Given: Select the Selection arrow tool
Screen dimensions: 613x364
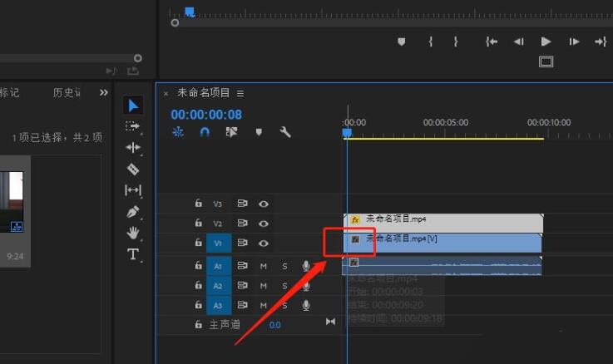Looking at the screenshot, I should click(133, 105).
